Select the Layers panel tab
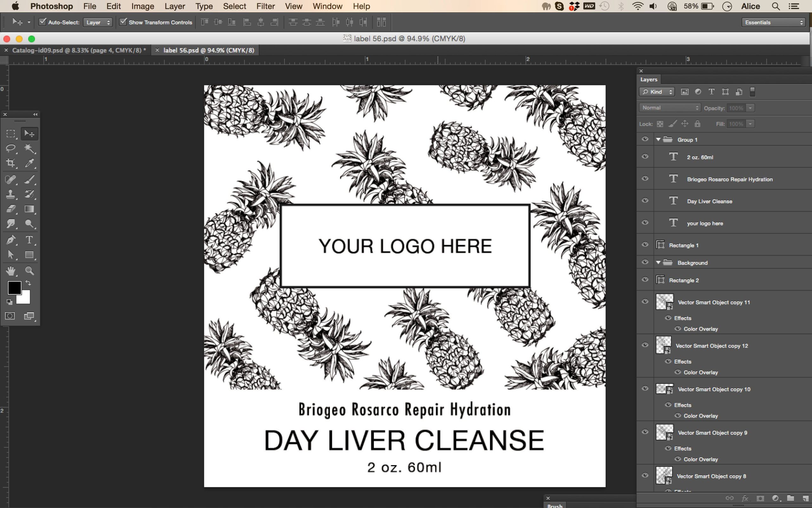Image resolution: width=812 pixels, height=508 pixels. [649, 80]
